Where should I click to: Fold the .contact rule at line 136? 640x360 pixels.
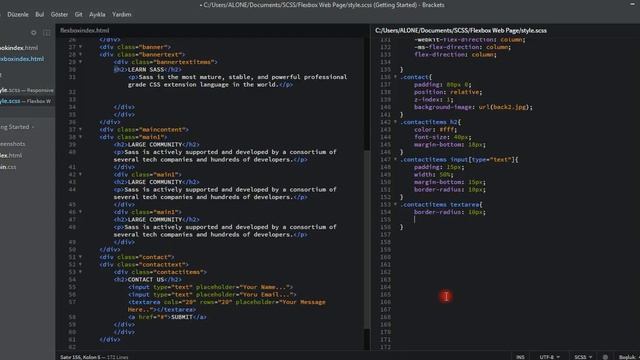pyautogui.click(x=395, y=77)
